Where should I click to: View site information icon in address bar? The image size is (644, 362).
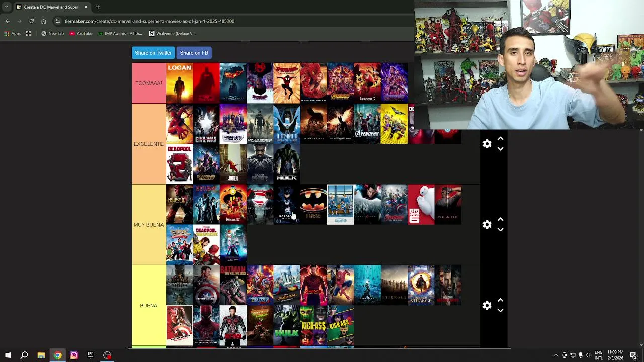tap(58, 21)
